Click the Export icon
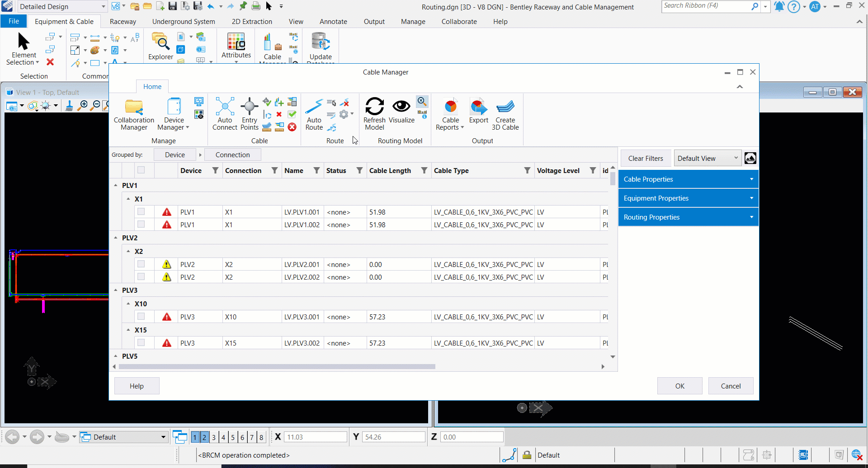 [478, 107]
